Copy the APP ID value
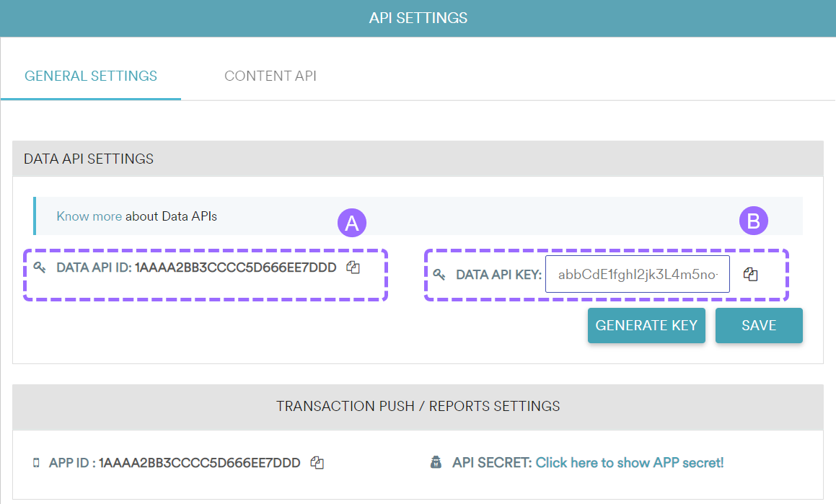 [317, 463]
